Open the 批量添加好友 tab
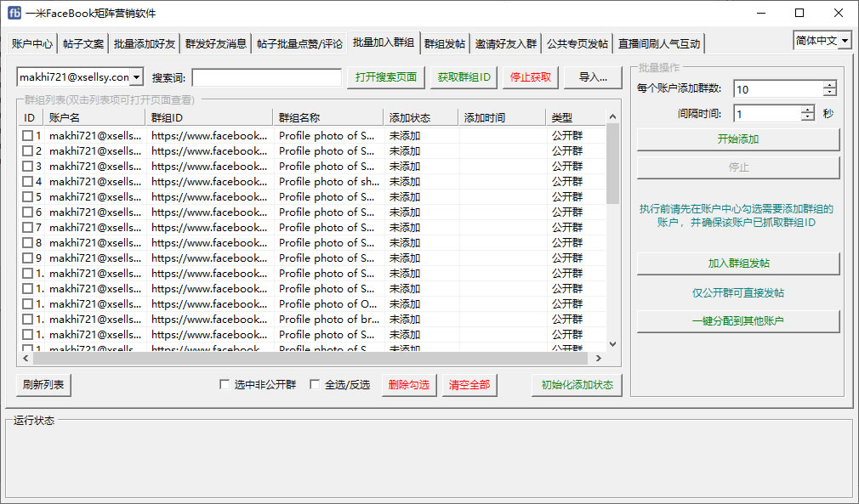The image size is (859, 504). tap(144, 44)
